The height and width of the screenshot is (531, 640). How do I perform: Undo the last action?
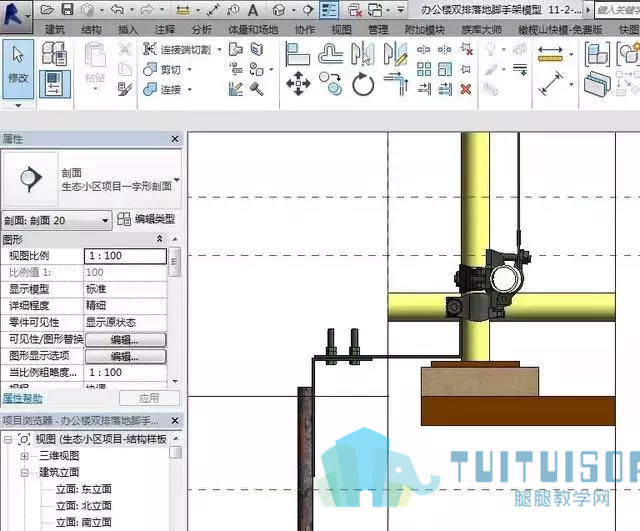(x=117, y=10)
